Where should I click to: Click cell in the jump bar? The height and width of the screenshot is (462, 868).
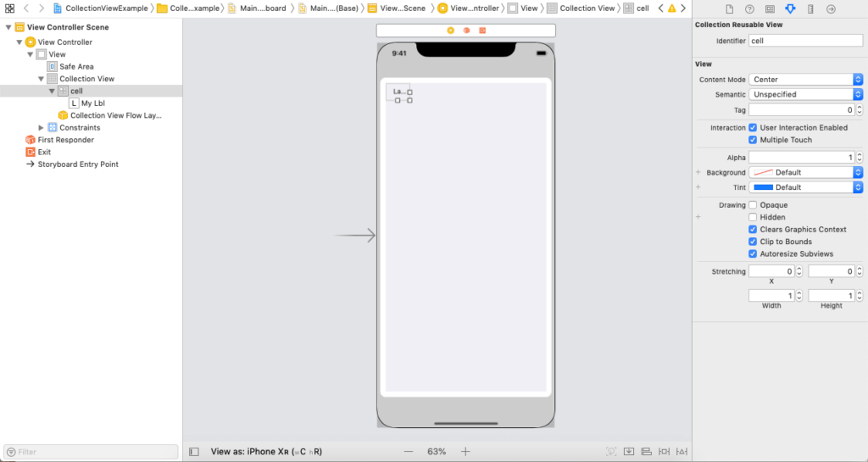pos(636,8)
